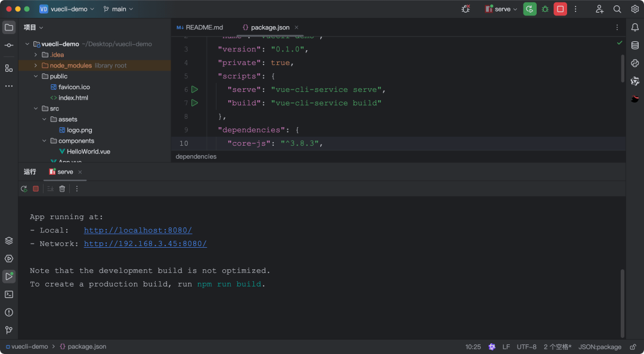Change line separator LF in status bar

tap(506, 347)
